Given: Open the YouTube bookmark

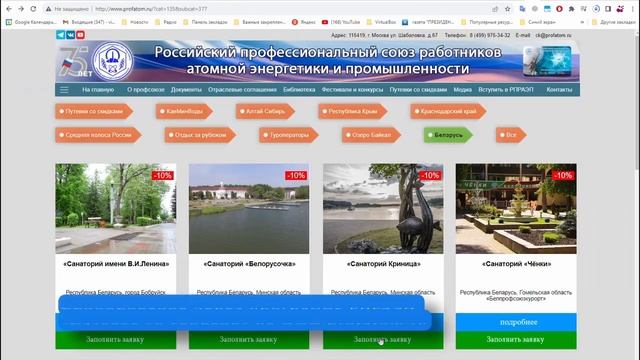Looking at the screenshot, I should pos(341,22).
